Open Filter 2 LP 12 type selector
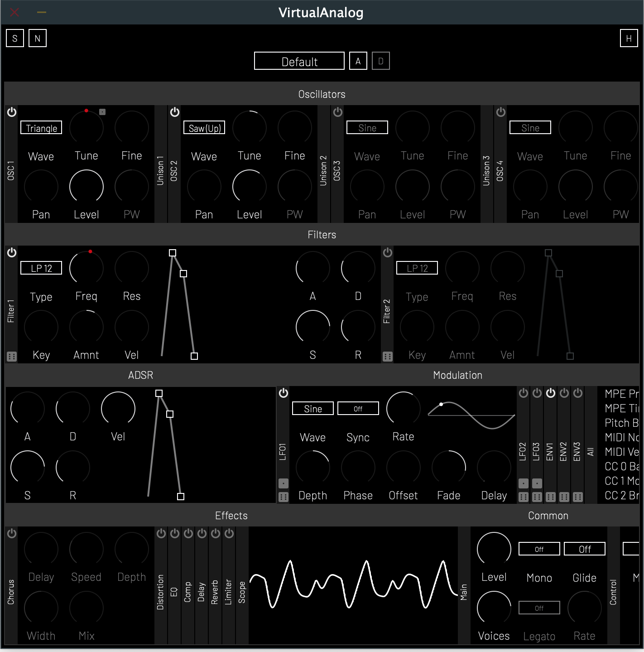The width and height of the screenshot is (644, 652). pos(417,268)
